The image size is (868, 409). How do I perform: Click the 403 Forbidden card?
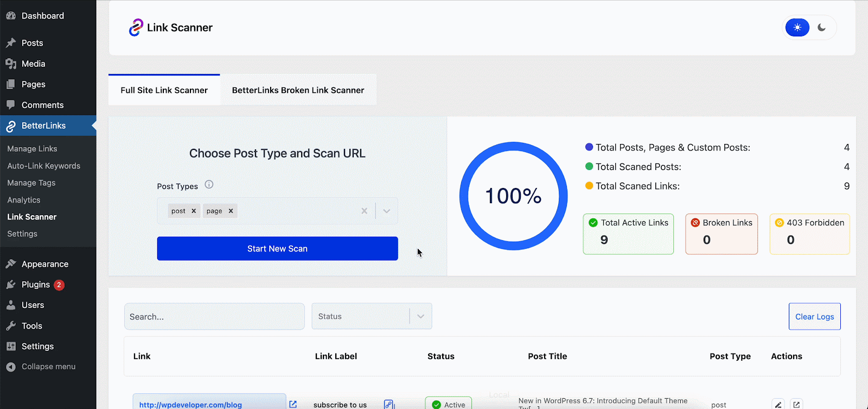(809, 234)
